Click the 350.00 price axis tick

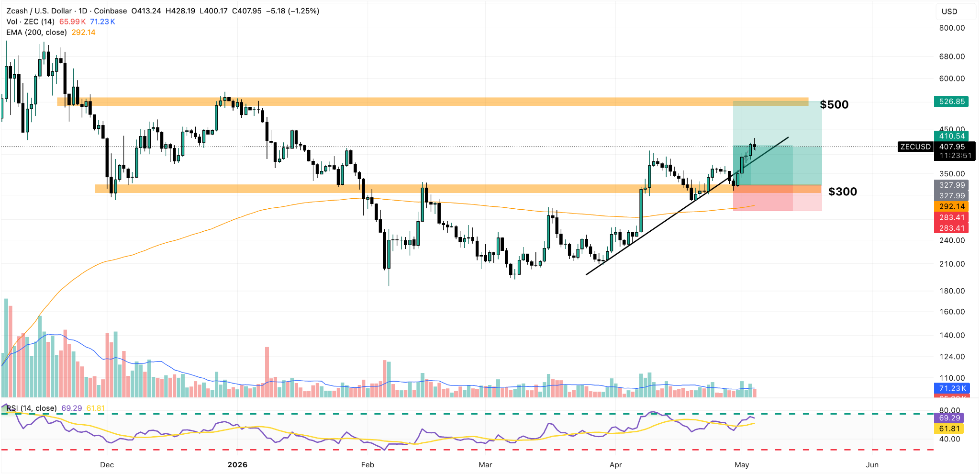pyautogui.click(x=952, y=173)
